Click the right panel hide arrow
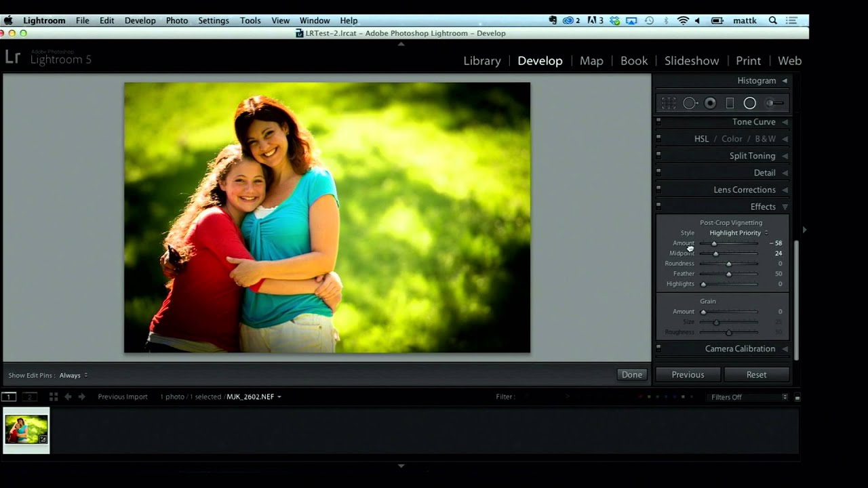 (804, 230)
